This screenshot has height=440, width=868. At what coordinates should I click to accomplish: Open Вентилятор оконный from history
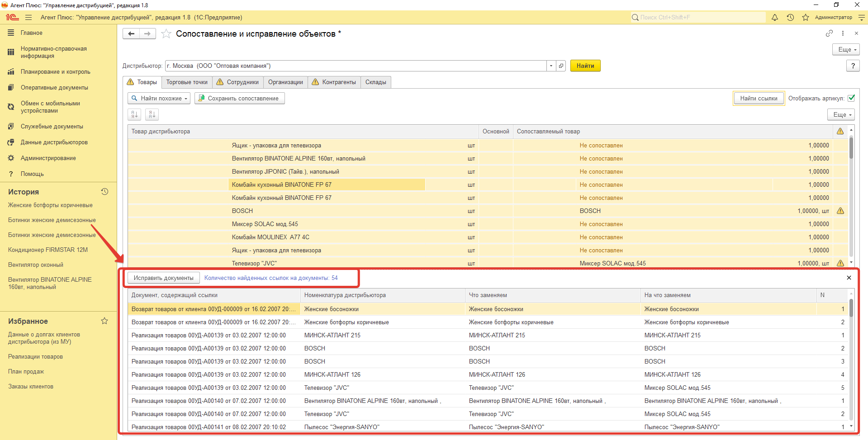(36, 265)
